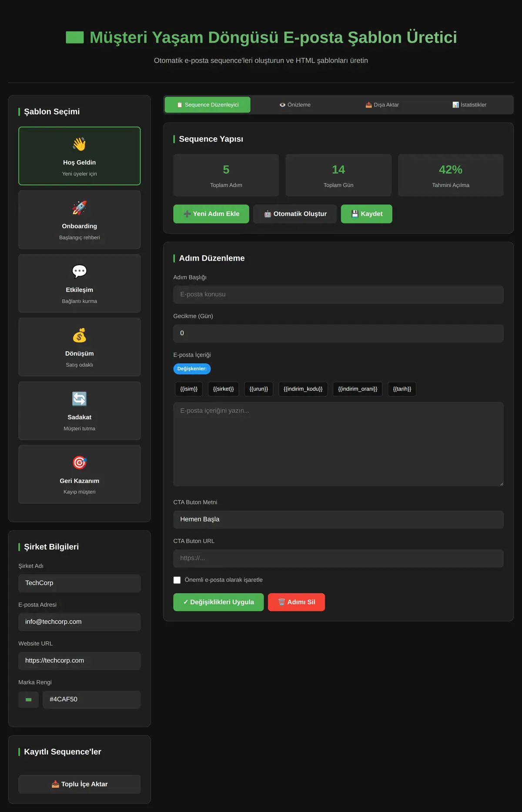The image size is (522, 812).
Task: Insert the {{isim}} variable tag
Action: (189, 389)
